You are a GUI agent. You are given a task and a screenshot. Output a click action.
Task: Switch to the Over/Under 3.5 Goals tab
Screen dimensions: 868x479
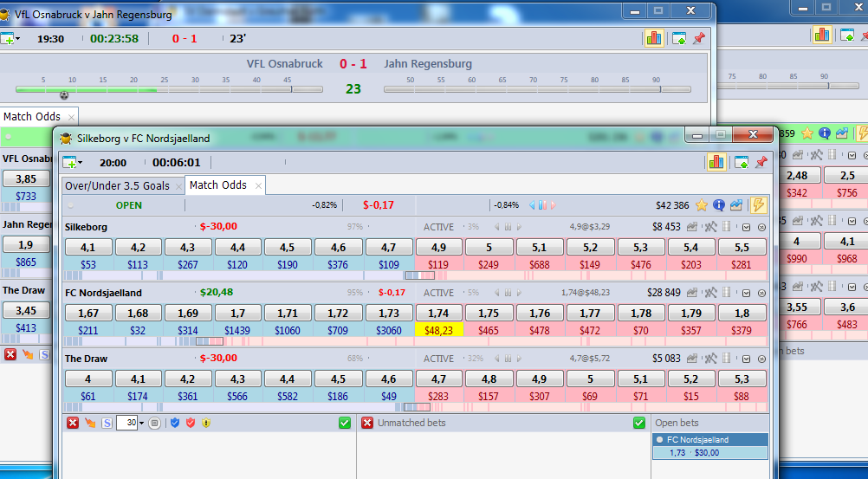[117, 186]
